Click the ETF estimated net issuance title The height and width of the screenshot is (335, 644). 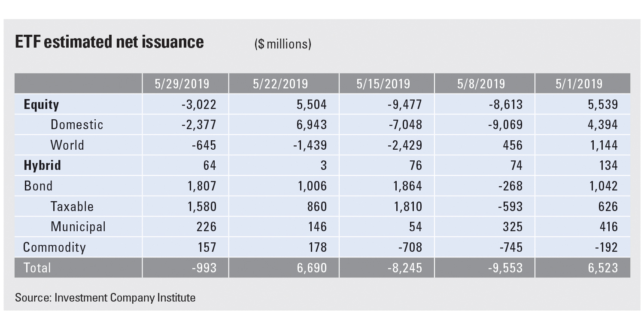(109, 42)
